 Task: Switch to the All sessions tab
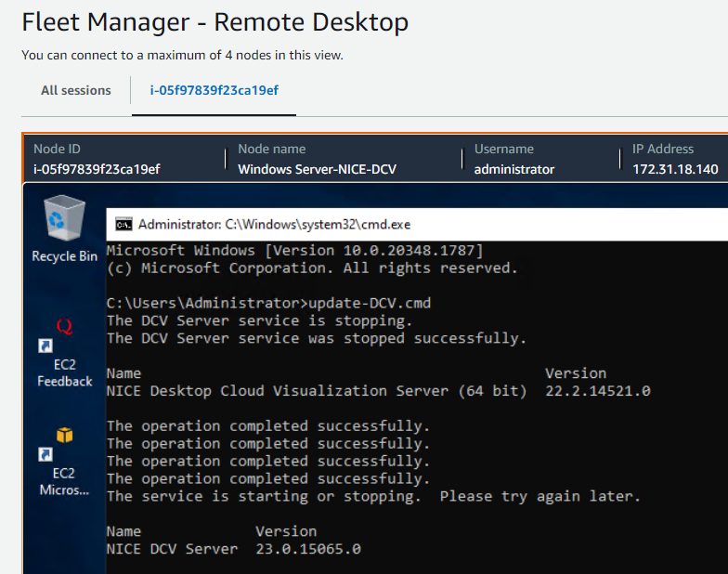point(76,90)
